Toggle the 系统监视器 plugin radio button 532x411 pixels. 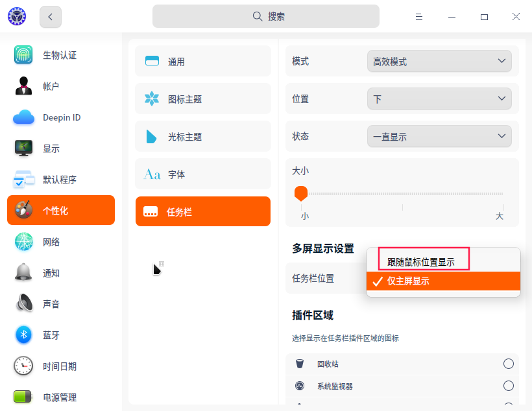(x=508, y=386)
